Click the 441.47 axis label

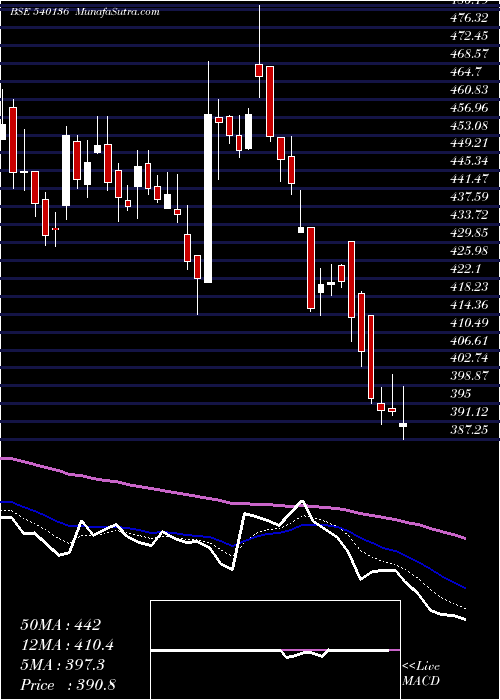pos(468,179)
